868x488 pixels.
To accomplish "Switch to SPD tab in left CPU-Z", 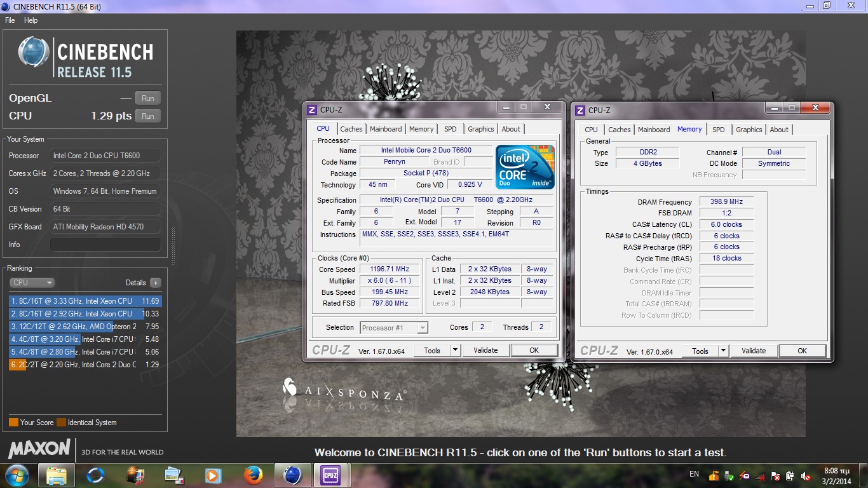I will (451, 129).
